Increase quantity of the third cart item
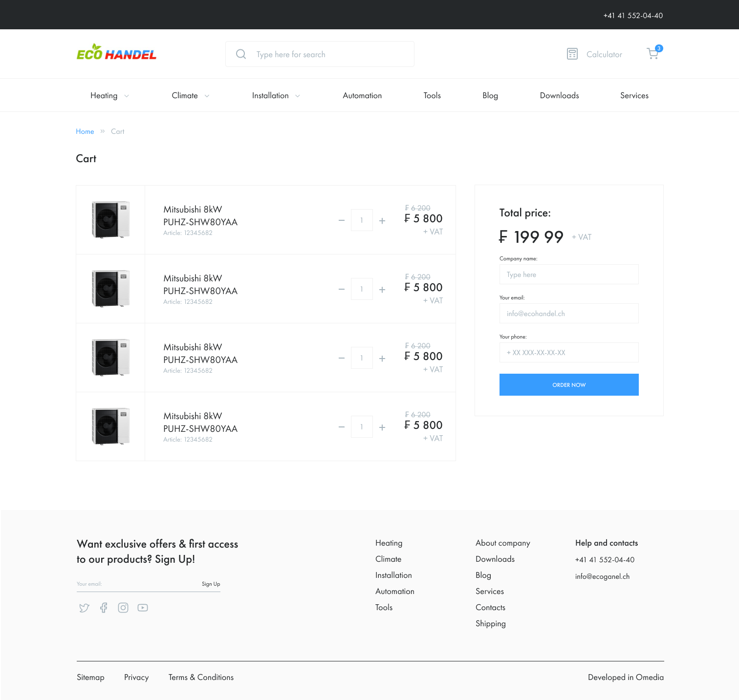The image size is (739, 700). 382,359
